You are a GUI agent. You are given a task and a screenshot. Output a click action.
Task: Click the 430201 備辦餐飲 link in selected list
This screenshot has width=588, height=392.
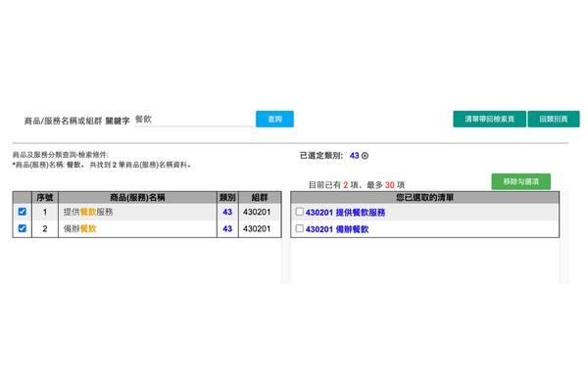click(x=337, y=228)
